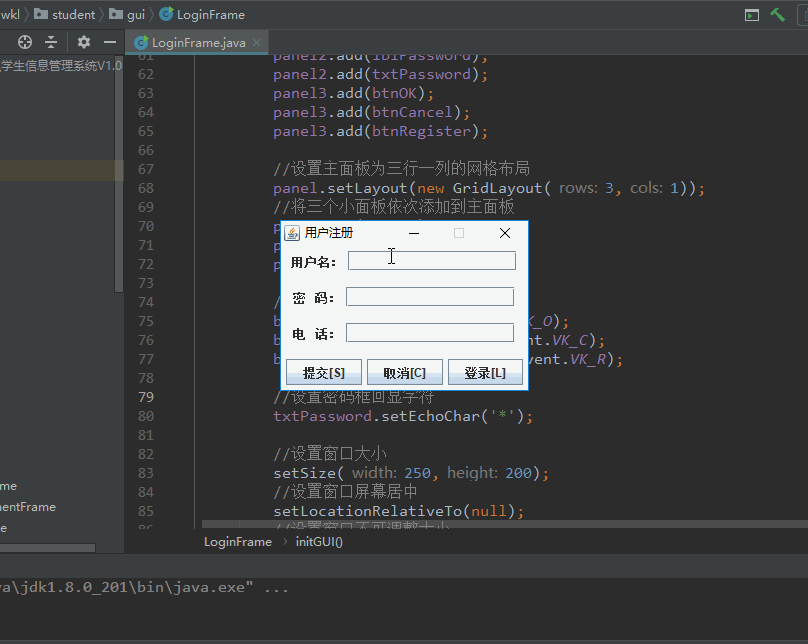Hide the project tool window with minus icon
The image size is (808, 644).
(x=110, y=42)
